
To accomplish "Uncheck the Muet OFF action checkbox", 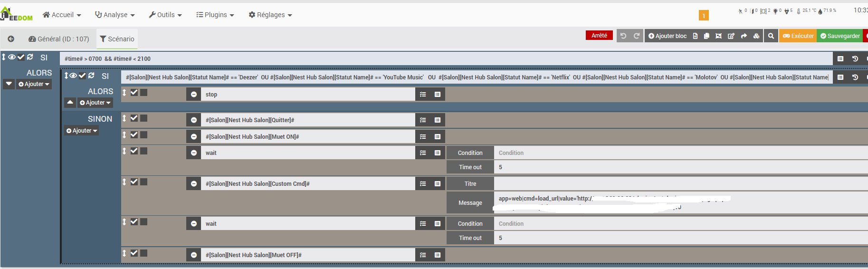I will click(134, 253).
